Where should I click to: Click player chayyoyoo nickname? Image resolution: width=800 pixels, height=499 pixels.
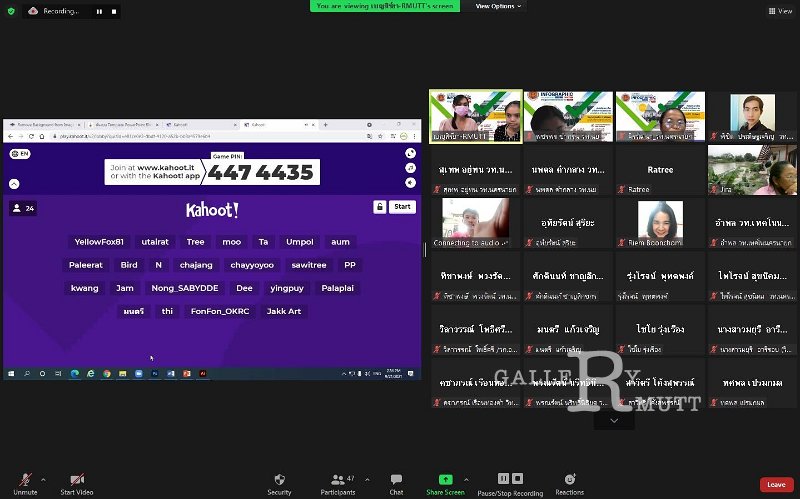[x=252, y=265]
